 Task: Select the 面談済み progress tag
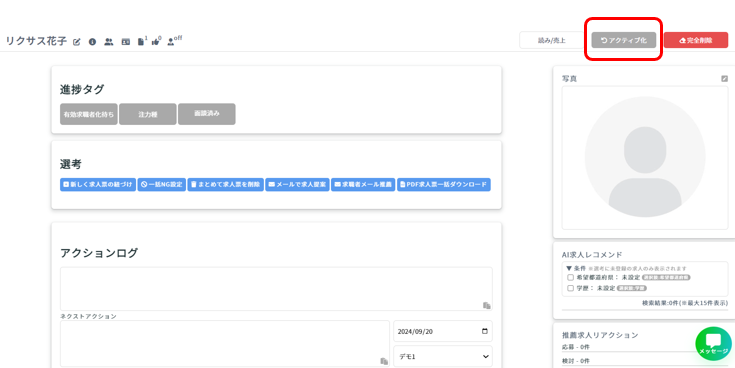(207, 114)
